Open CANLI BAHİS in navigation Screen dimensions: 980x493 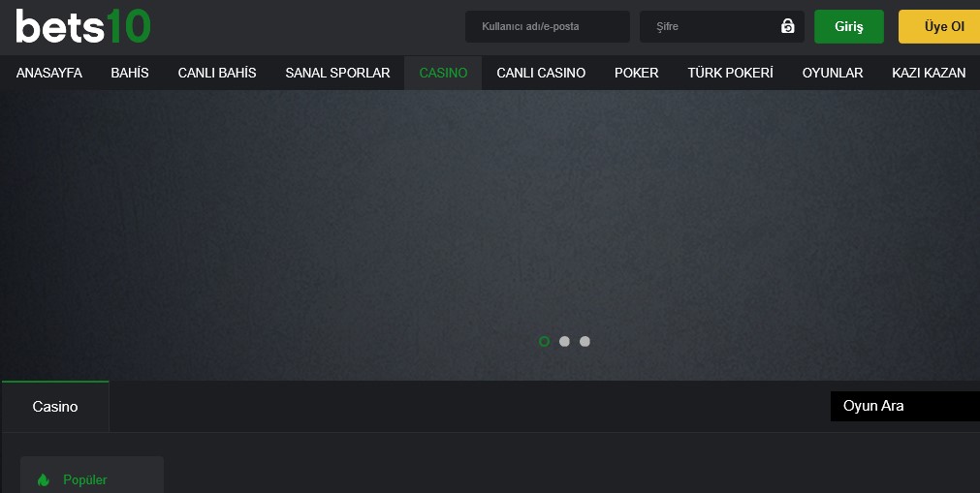[217, 73]
